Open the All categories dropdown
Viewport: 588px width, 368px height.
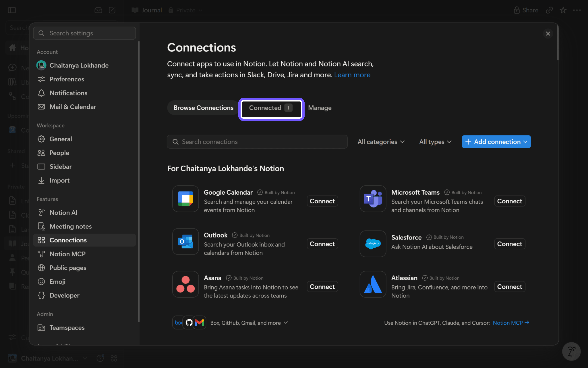[x=381, y=142]
